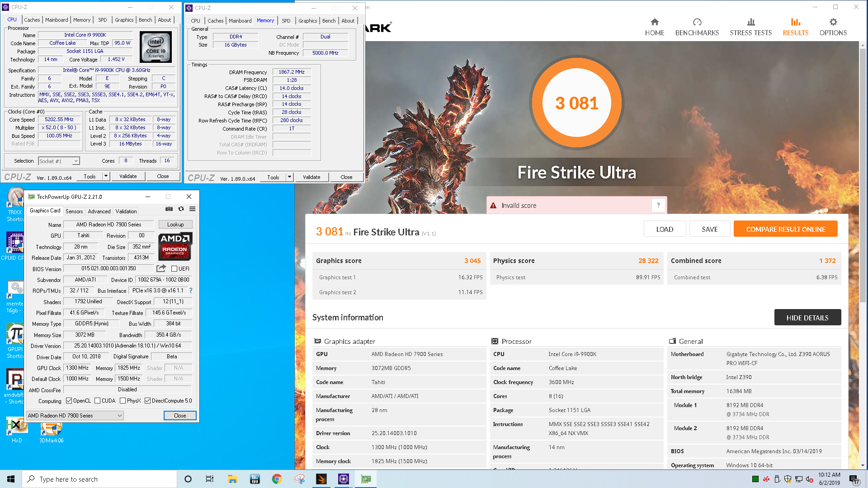Click the Cortana circle on the taskbar

coord(188,479)
